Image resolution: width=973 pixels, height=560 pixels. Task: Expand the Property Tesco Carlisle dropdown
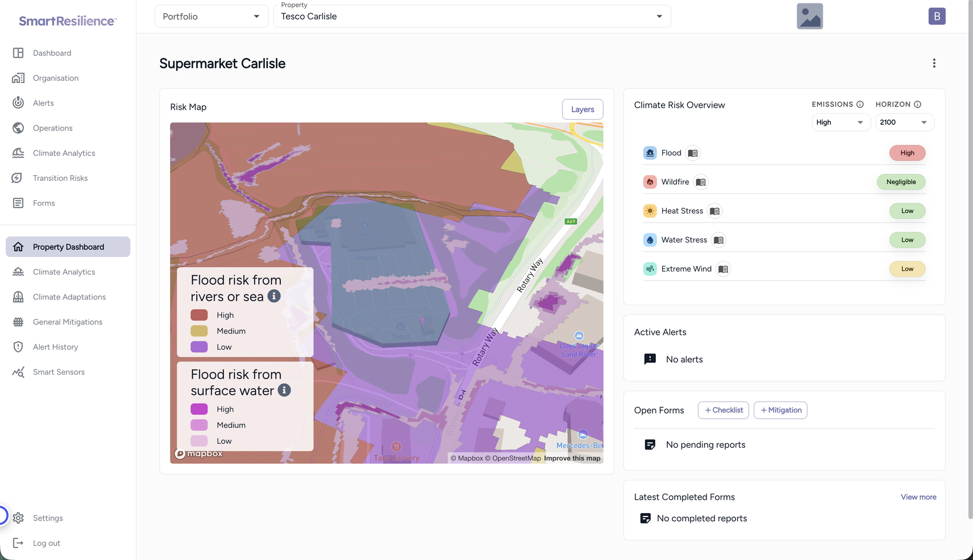[472, 17]
